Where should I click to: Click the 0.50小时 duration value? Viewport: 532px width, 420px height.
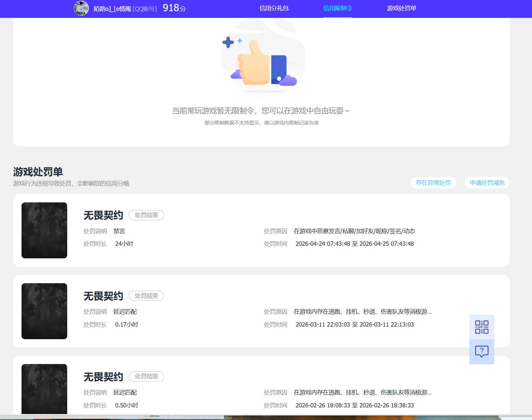coord(126,405)
